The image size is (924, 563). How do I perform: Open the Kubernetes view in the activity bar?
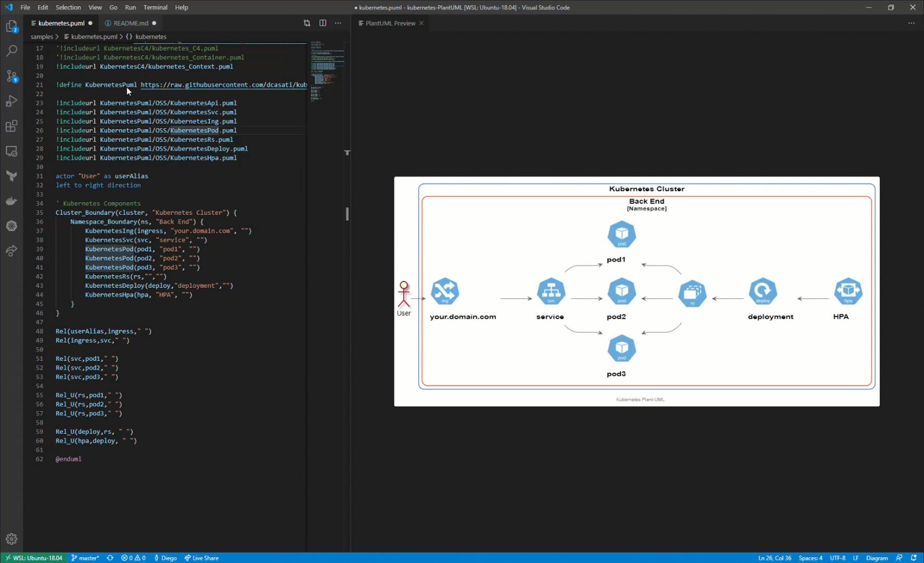[x=11, y=226]
